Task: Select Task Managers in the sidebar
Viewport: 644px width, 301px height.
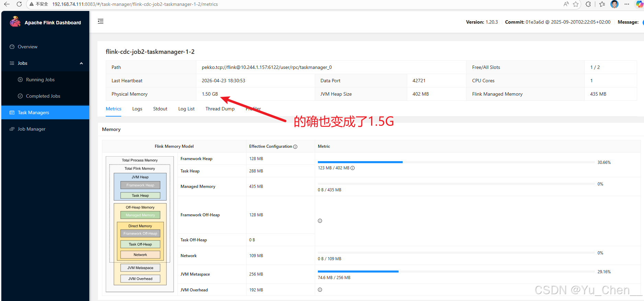Action: (45, 112)
